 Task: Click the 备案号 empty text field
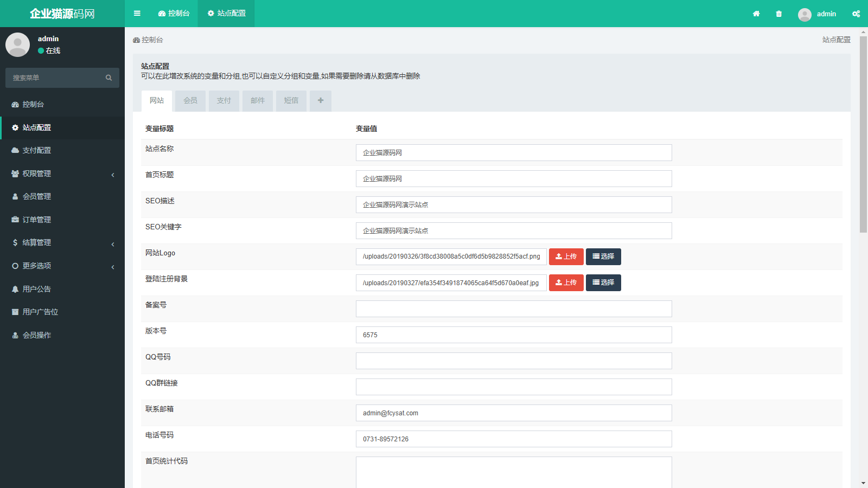point(513,309)
